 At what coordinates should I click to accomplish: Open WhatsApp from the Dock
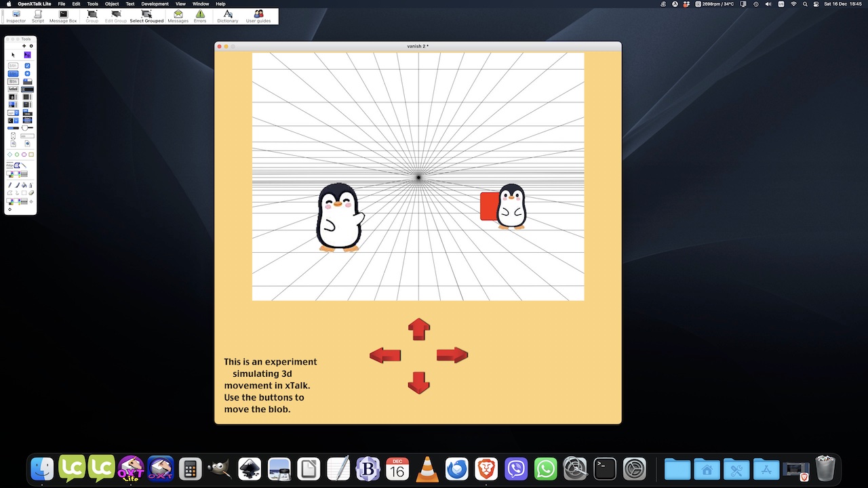click(545, 468)
